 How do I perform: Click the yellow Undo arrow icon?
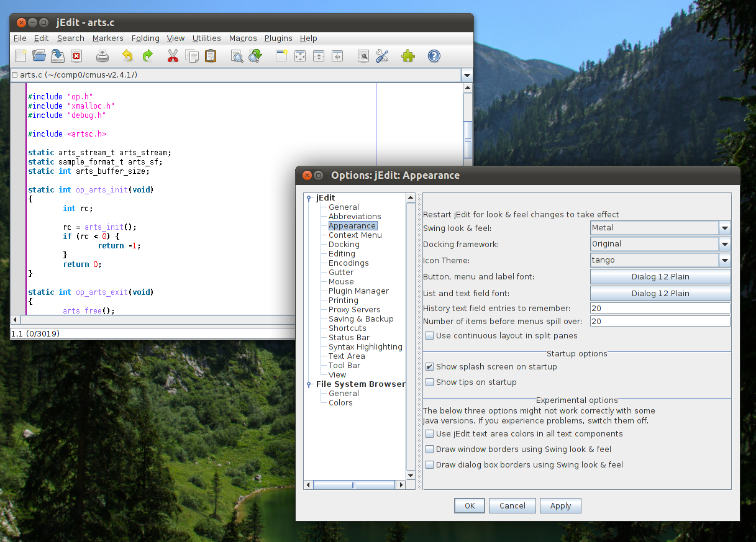[x=127, y=56]
